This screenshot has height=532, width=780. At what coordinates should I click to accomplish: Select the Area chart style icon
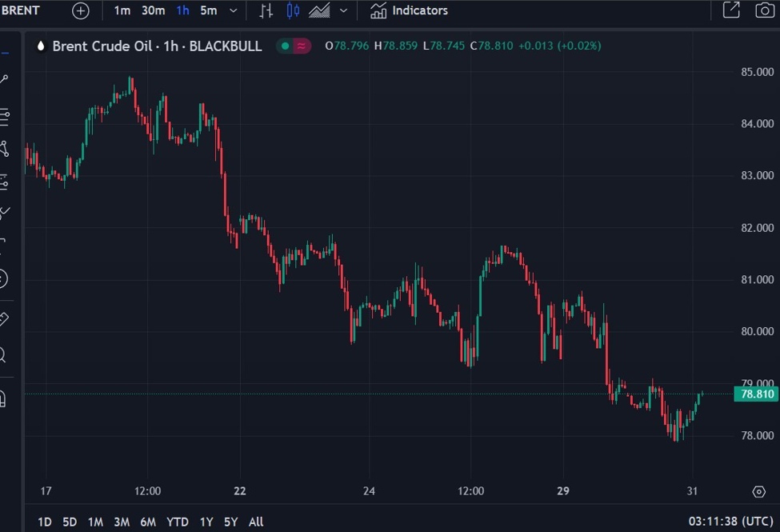click(319, 10)
